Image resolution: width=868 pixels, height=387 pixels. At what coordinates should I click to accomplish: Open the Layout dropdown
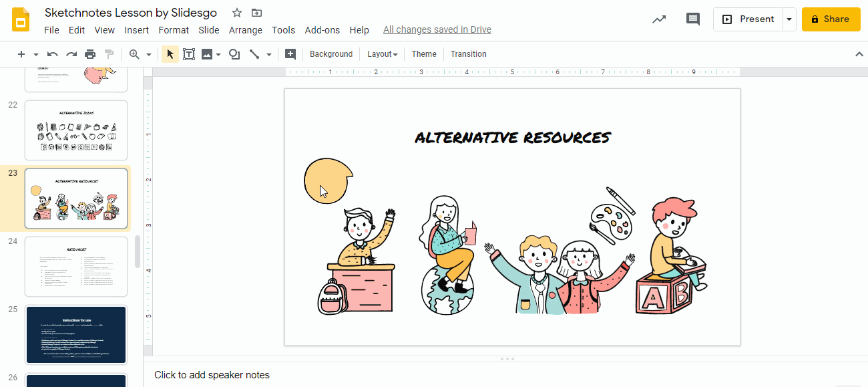(x=383, y=54)
